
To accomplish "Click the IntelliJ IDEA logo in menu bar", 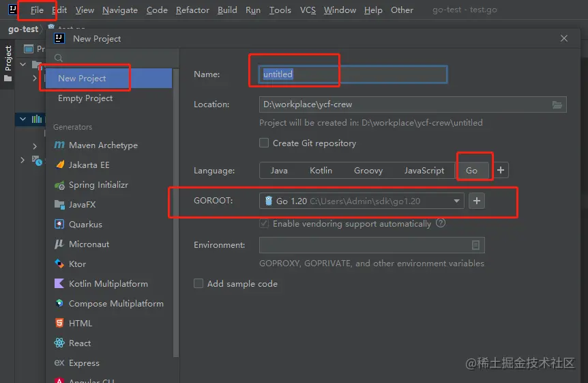I will click(12, 10).
